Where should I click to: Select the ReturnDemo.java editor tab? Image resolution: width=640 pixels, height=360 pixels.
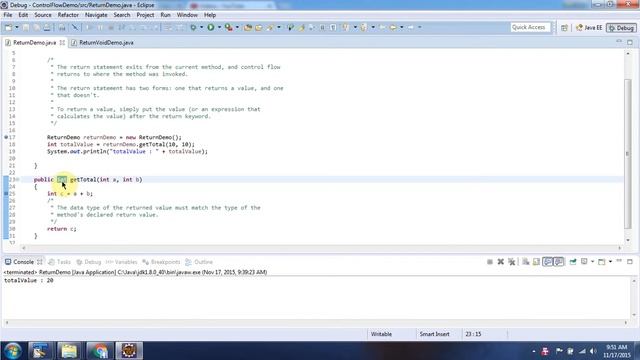[34, 42]
